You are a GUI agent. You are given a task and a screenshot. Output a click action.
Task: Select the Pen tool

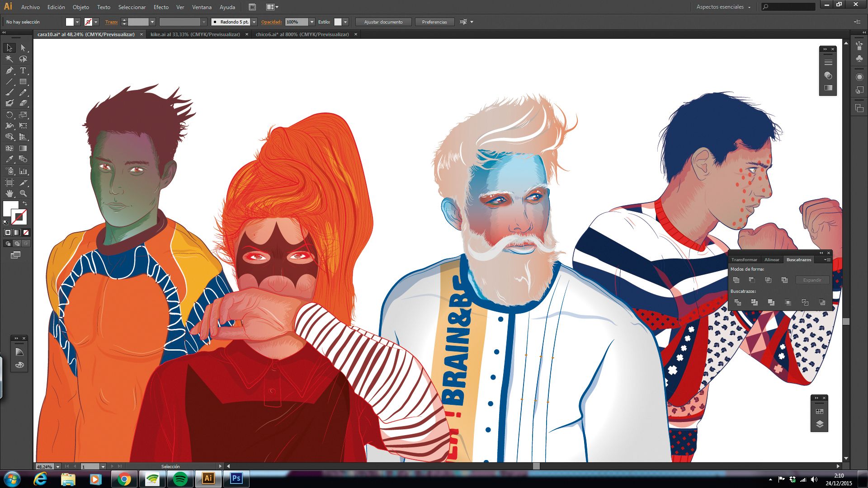pyautogui.click(x=9, y=70)
